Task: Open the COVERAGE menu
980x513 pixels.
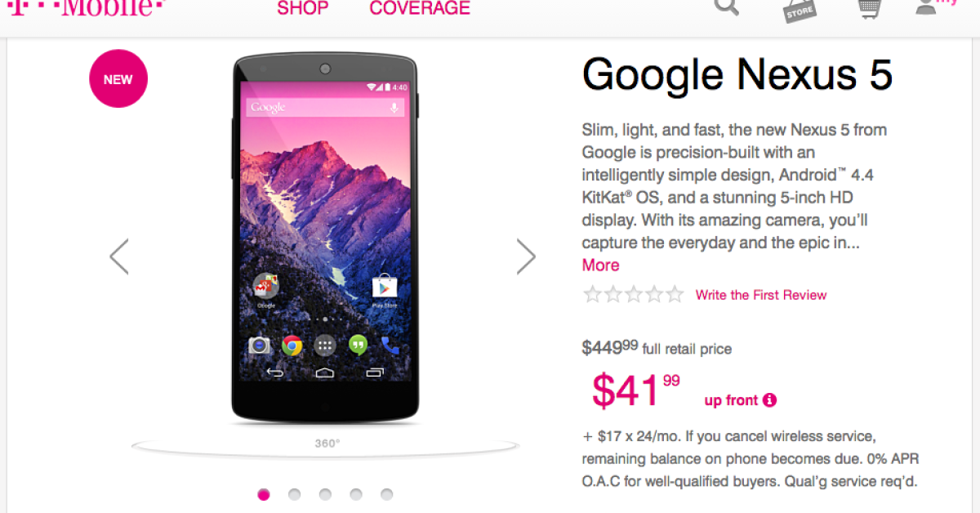Action: click(420, 8)
